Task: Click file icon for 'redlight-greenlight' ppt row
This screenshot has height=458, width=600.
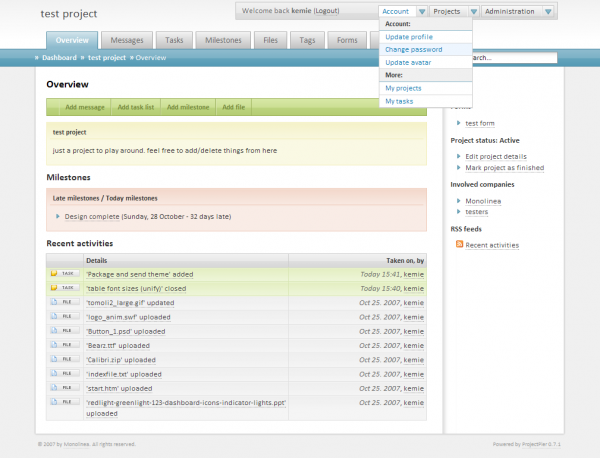Action: click(65, 402)
